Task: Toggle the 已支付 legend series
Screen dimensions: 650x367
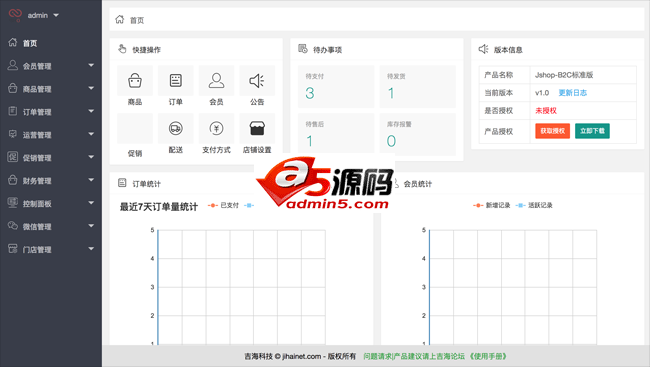Action: click(x=223, y=205)
